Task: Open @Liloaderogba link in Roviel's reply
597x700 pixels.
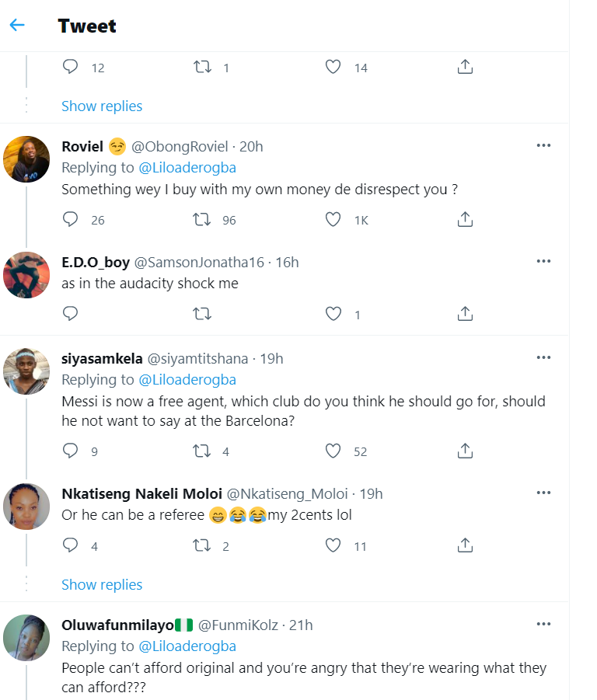Action: coord(187,167)
